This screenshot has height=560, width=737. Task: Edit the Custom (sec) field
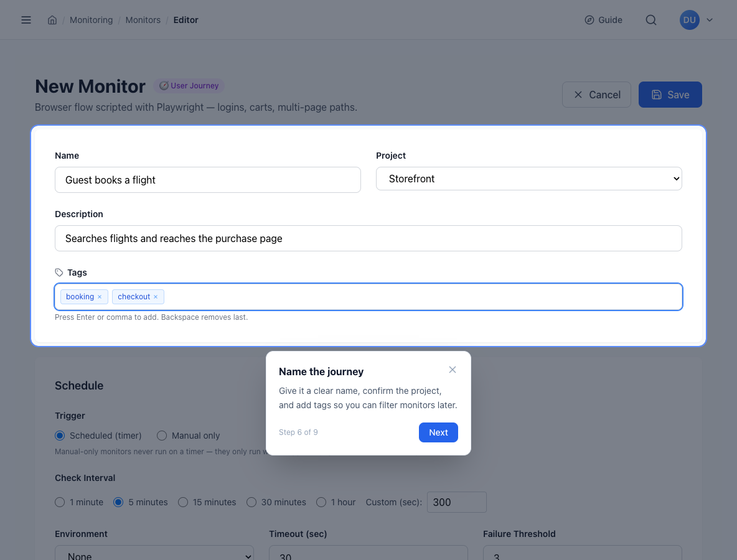[456, 502]
